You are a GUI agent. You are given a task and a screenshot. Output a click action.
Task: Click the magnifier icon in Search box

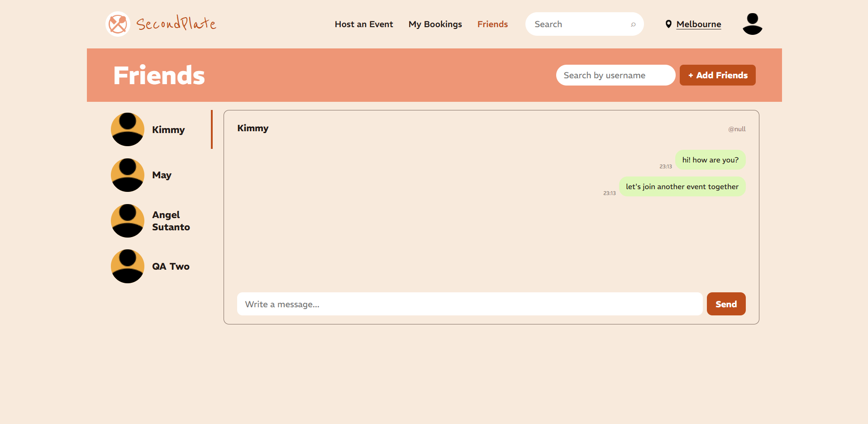pos(633,24)
